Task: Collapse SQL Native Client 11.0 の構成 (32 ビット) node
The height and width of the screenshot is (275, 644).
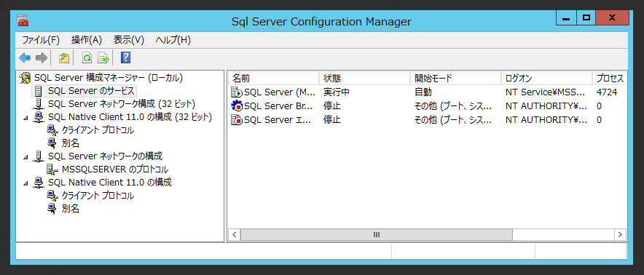Action: [26, 118]
